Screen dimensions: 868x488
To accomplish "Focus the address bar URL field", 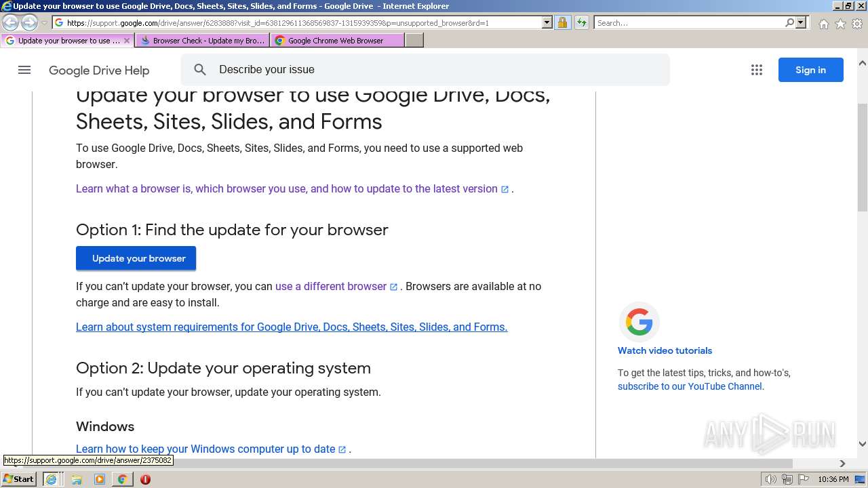I will click(x=302, y=22).
